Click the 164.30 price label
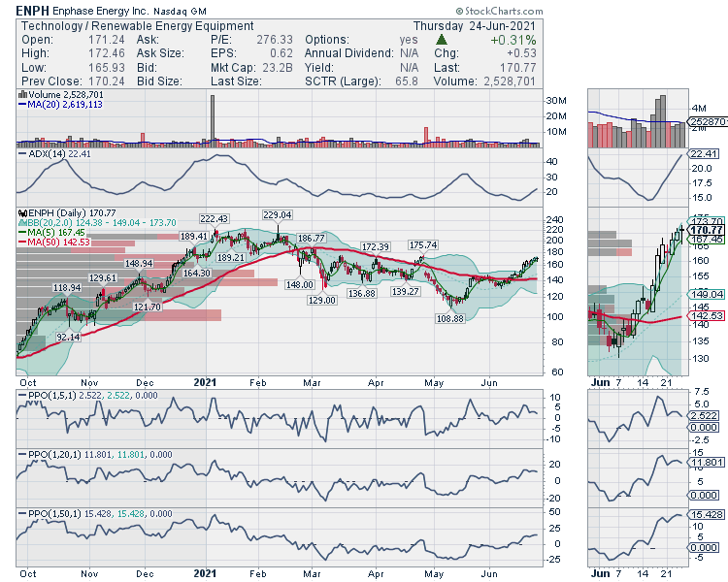The width and height of the screenshot is (728, 582). (x=197, y=273)
